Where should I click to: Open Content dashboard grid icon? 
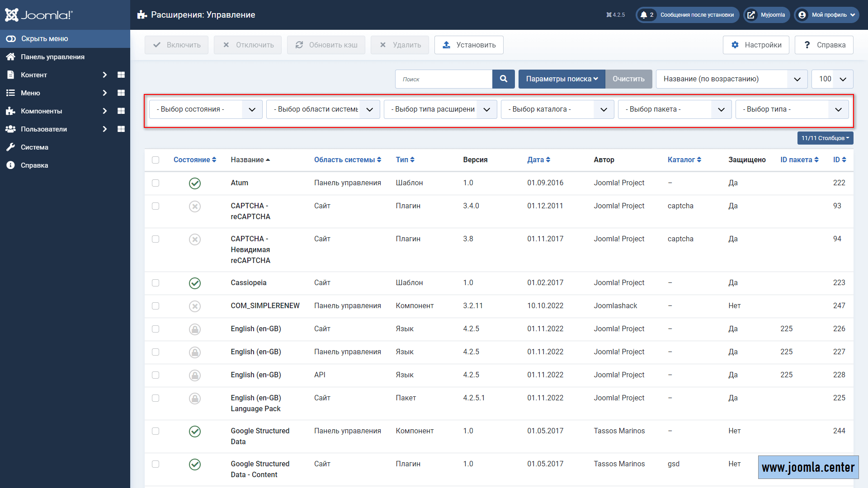pyautogui.click(x=121, y=75)
